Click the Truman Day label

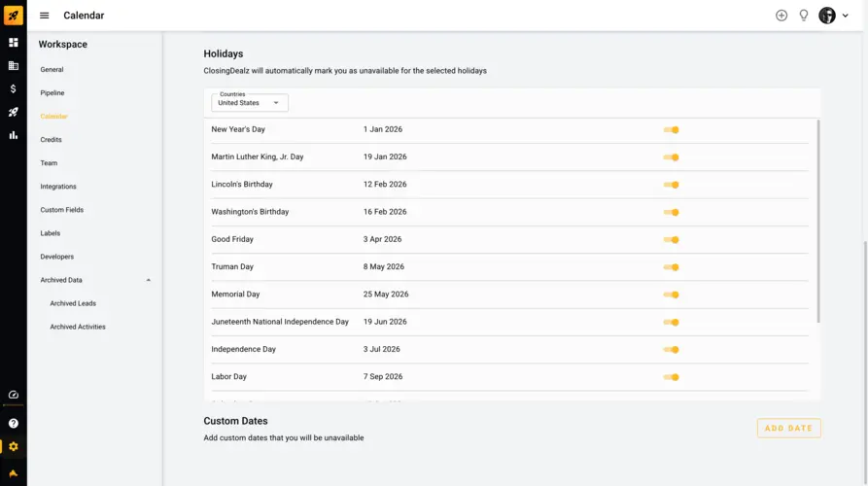(232, 266)
